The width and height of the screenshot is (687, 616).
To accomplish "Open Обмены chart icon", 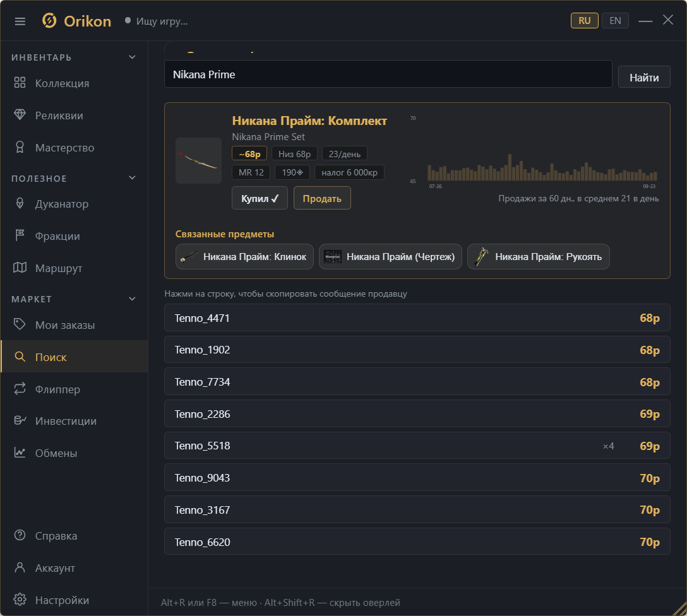I will (x=20, y=453).
